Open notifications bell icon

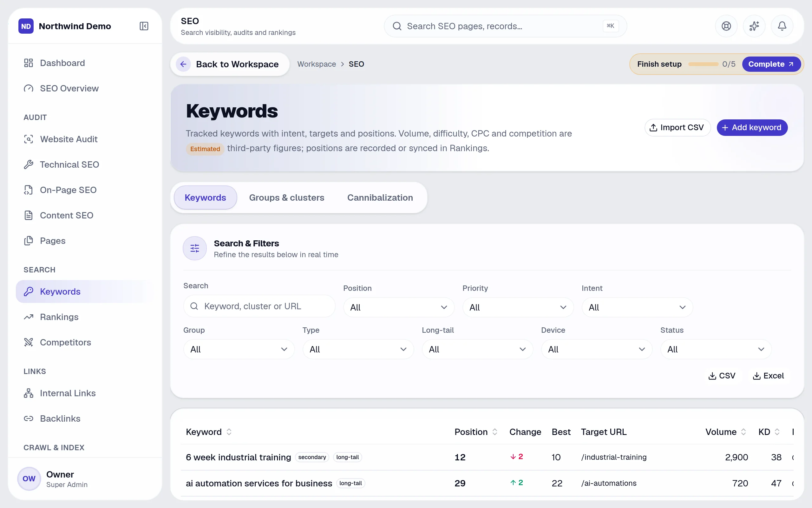(782, 26)
